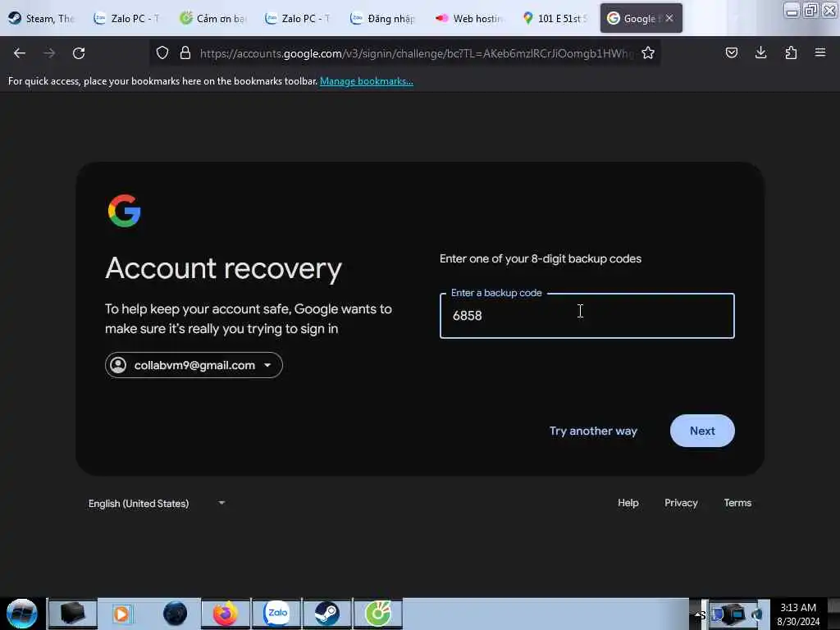Click the Google logo on the card
Screen dimensions: 840x630
125,211
